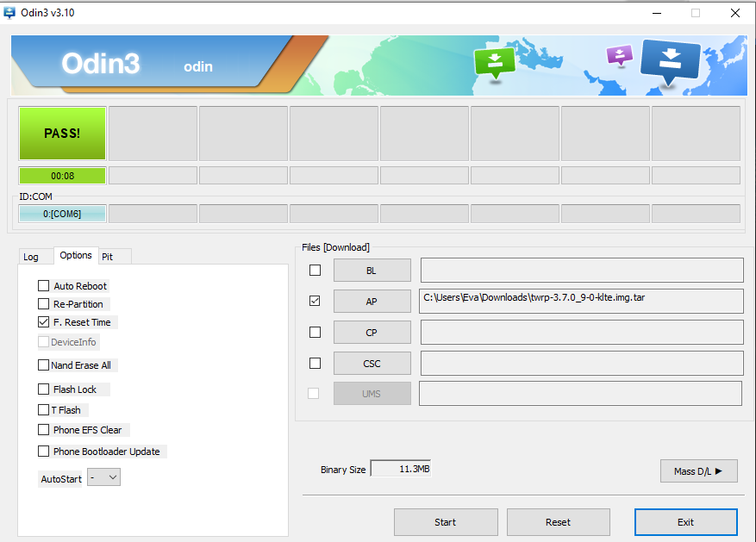Click the green PASS! status box
This screenshot has height=542, width=756.
pyautogui.click(x=62, y=134)
